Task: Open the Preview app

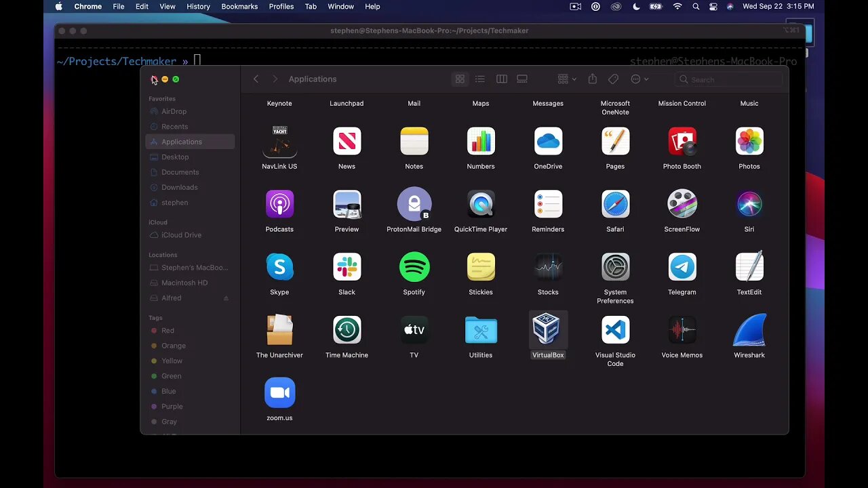Action: (x=347, y=204)
